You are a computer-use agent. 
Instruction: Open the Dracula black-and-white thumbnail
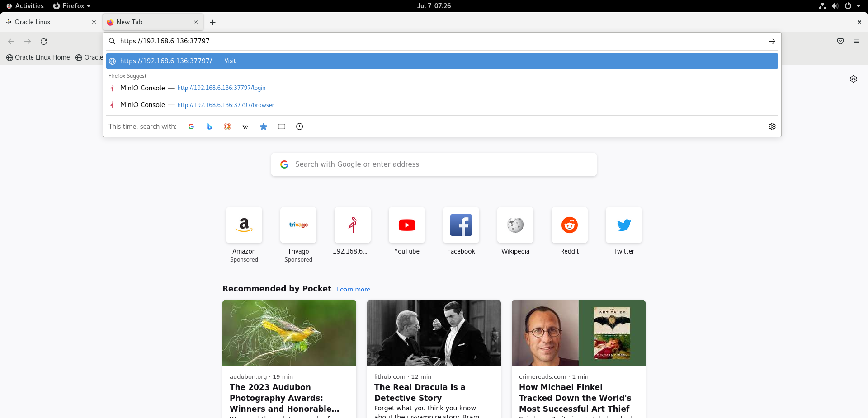(434, 333)
